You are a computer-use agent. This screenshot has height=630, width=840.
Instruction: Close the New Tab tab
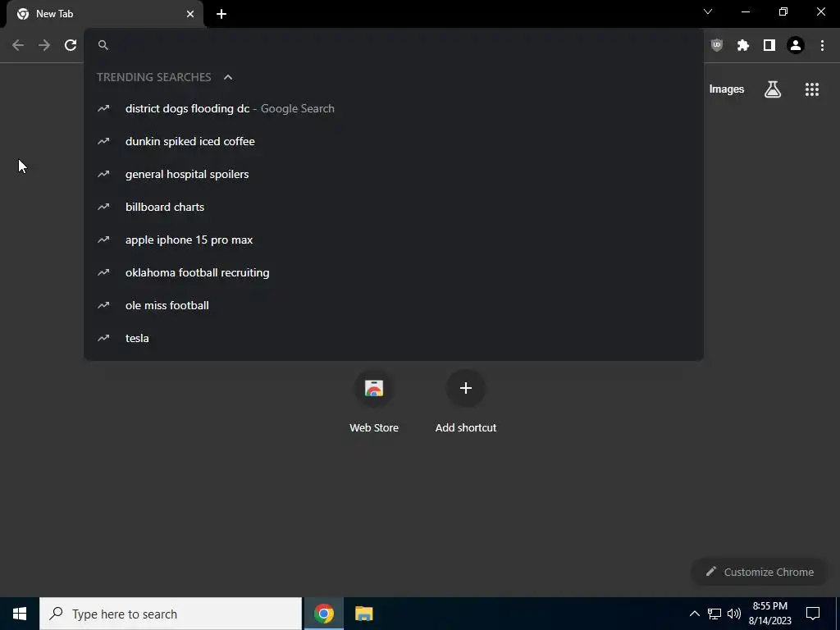coord(190,14)
